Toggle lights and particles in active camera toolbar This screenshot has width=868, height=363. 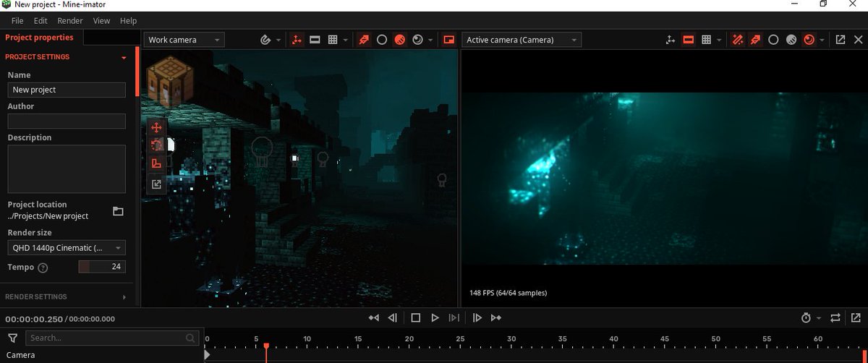point(755,40)
